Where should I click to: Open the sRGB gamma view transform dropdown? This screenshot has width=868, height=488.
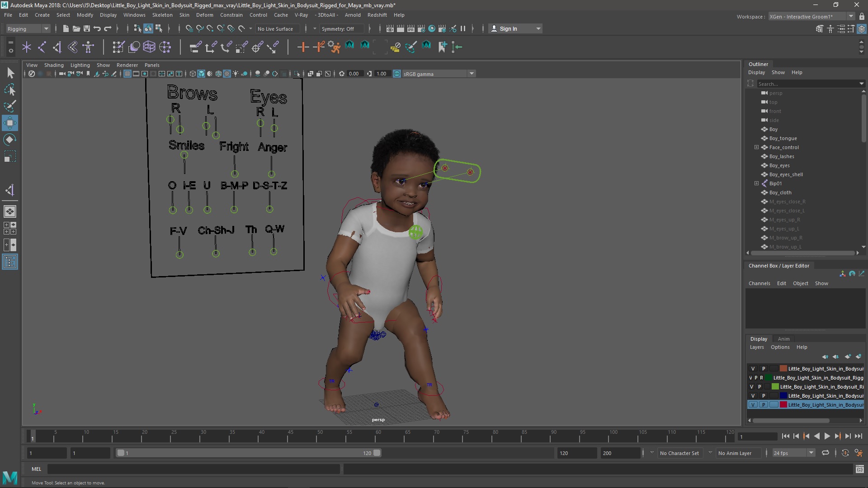[x=439, y=74]
